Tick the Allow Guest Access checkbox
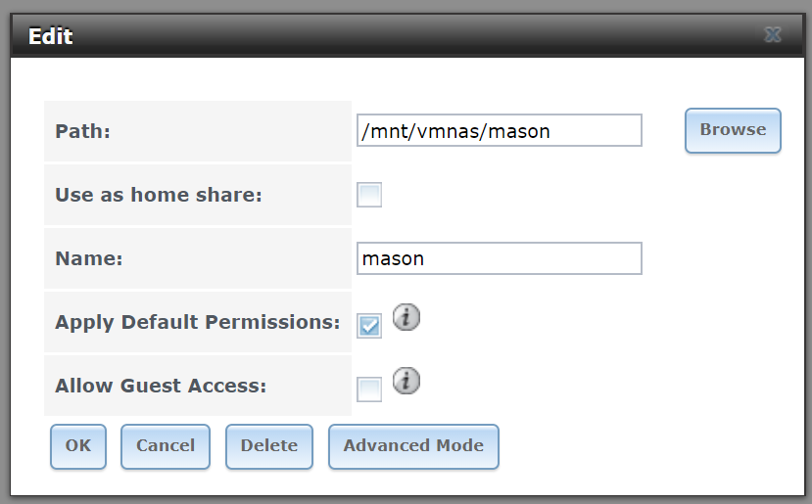 (369, 389)
